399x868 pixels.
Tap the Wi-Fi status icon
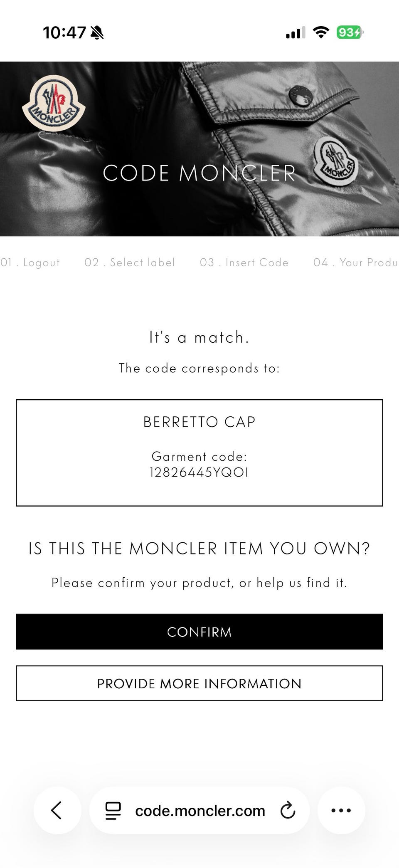point(320,32)
